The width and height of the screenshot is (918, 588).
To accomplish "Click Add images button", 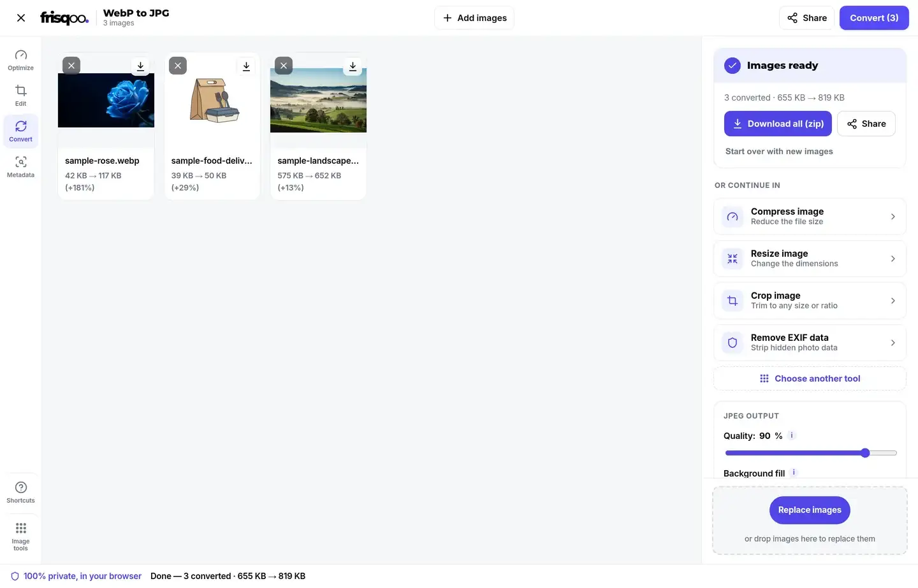I will pyautogui.click(x=474, y=18).
